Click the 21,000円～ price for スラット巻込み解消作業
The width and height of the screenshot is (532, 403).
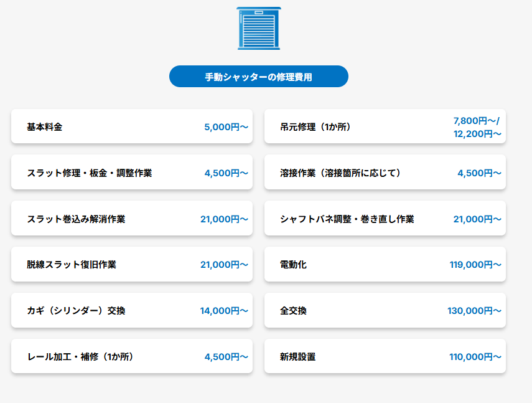(224, 219)
